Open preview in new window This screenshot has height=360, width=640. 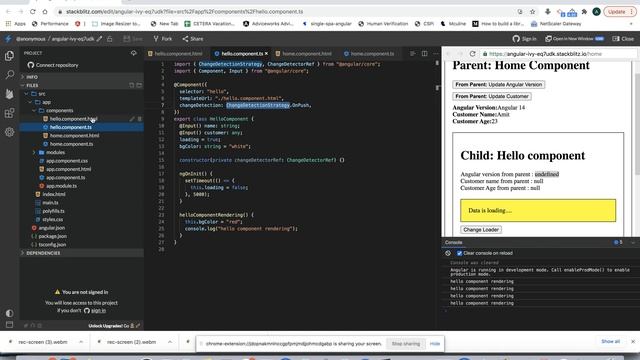(574, 39)
